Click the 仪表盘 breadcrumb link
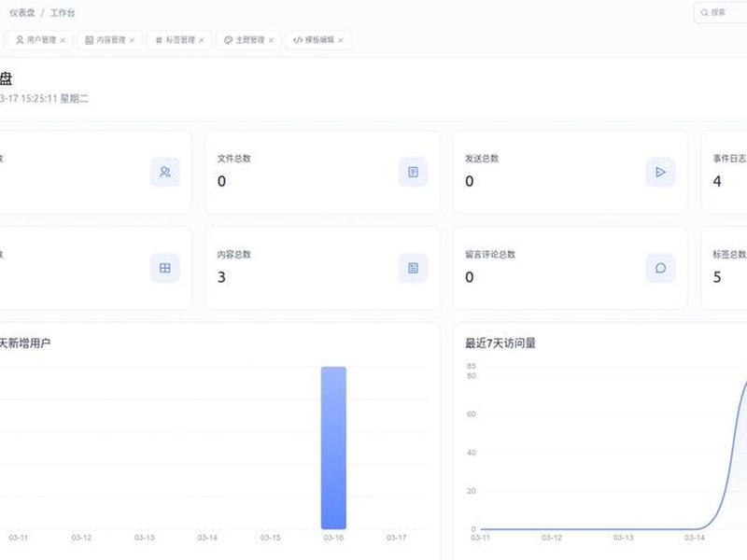 pos(22,13)
